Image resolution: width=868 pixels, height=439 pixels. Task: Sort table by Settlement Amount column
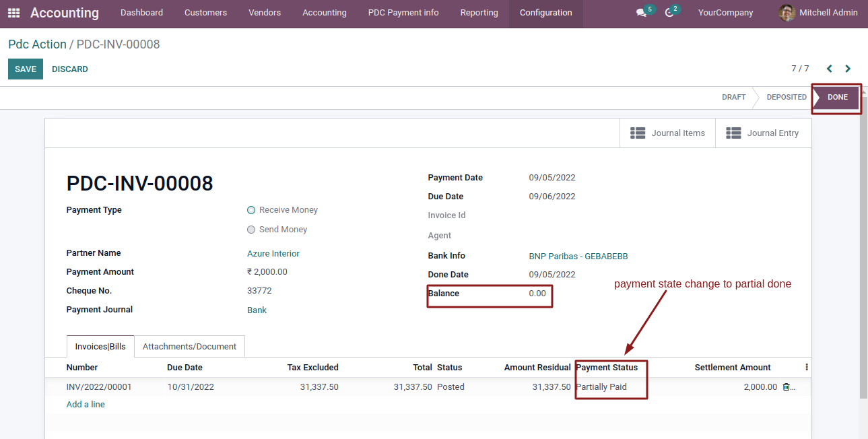pyautogui.click(x=733, y=368)
